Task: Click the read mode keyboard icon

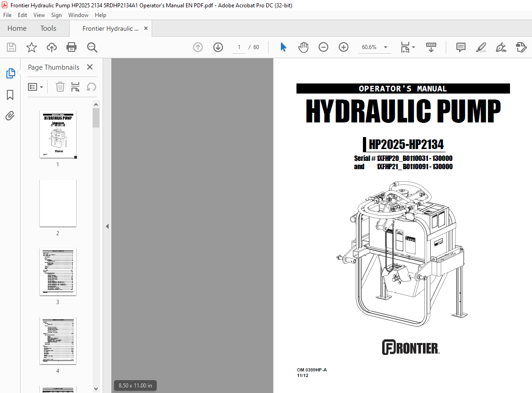Action: (x=431, y=47)
